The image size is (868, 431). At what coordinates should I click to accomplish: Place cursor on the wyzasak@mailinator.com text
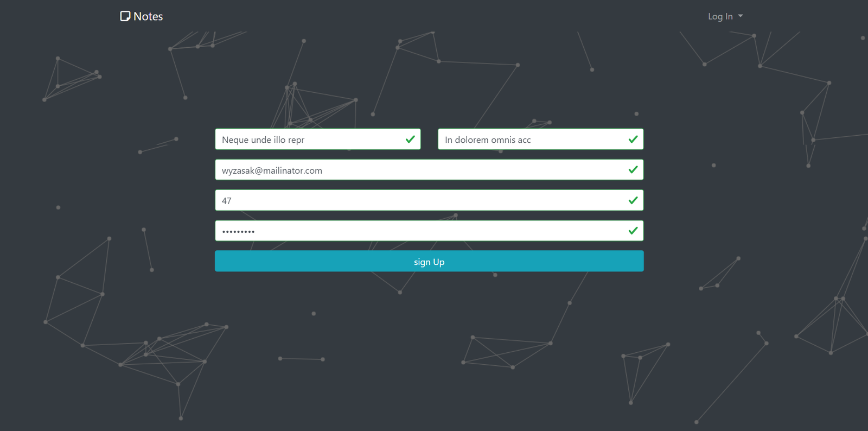(272, 170)
